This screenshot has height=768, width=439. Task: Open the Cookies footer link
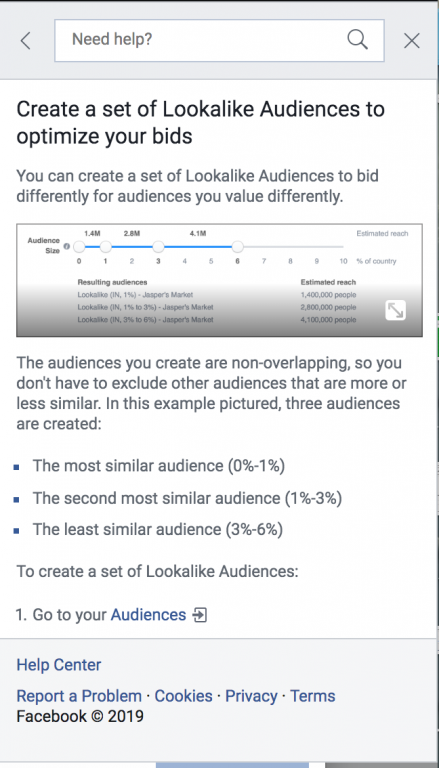[x=184, y=696]
